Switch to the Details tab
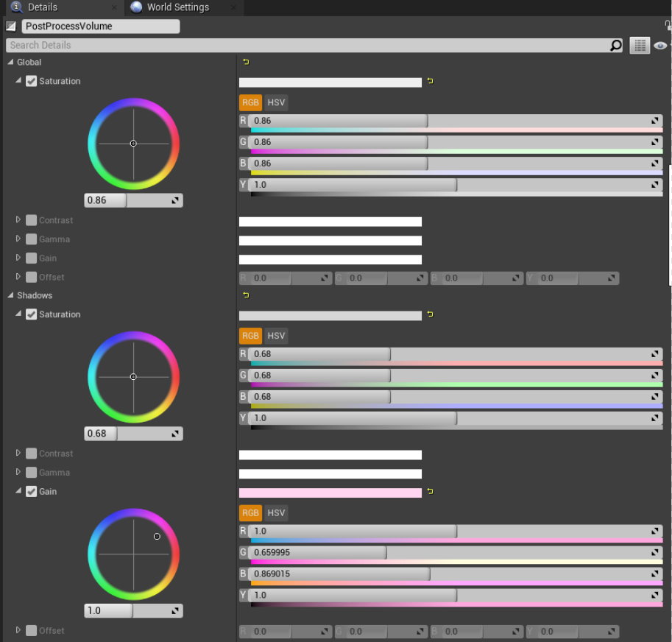This screenshot has width=672, height=642. coord(64,7)
